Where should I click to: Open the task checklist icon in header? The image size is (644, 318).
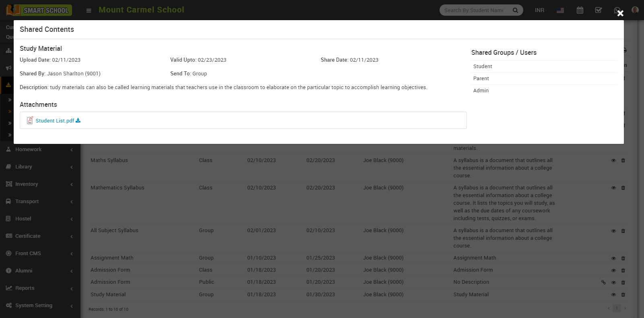pyautogui.click(x=599, y=10)
